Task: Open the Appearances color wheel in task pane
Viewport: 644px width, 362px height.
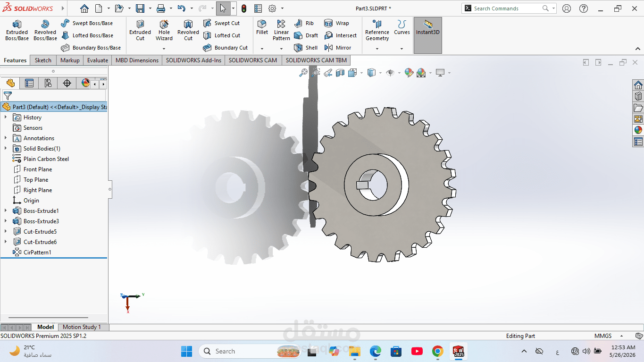Action: pyautogui.click(x=638, y=130)
